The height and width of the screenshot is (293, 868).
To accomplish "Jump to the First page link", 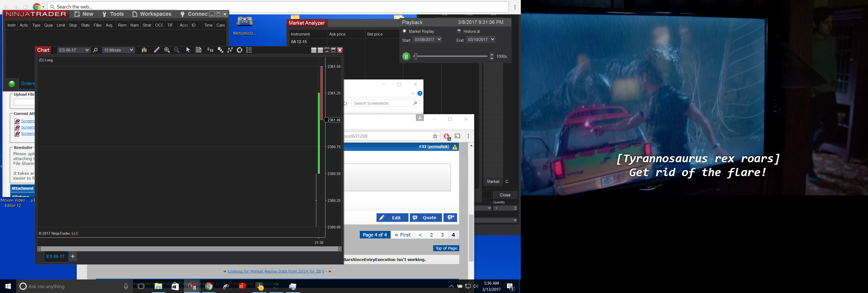I will pyautogui.click(x=403, y=235).
